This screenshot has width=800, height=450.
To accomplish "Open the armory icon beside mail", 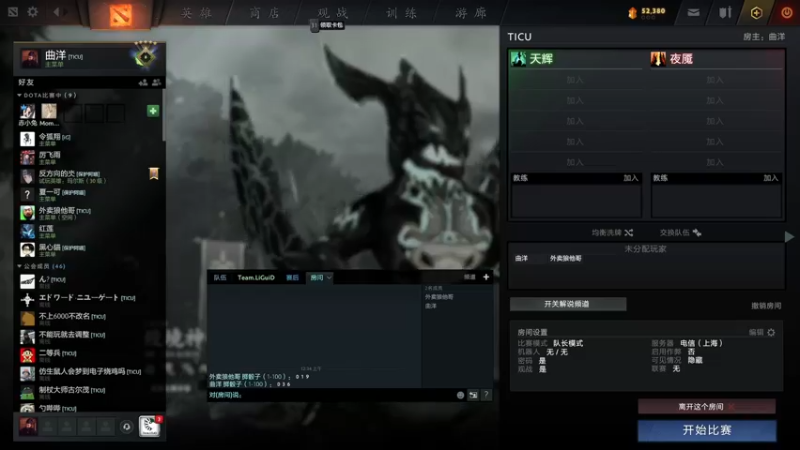I will (x=725, y=12).
